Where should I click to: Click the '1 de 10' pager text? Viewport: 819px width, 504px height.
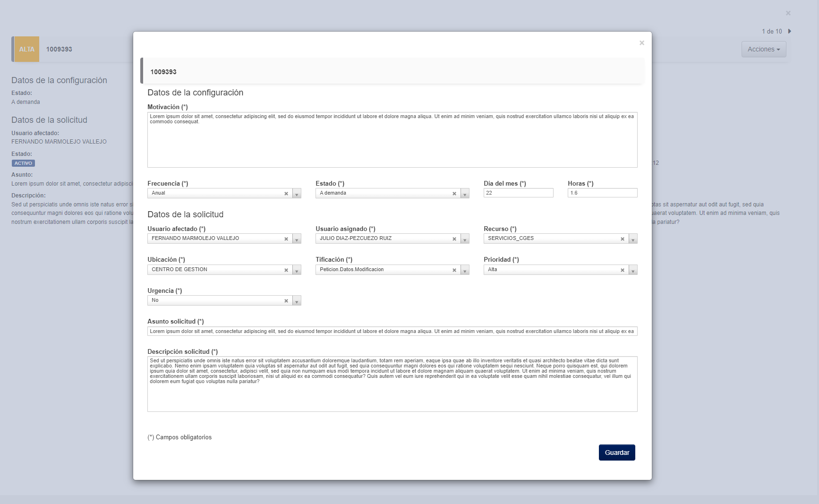(x=772, y=31)
